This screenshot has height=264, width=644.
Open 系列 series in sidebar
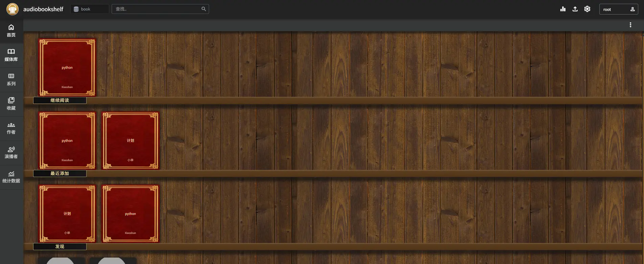(11, 80)
